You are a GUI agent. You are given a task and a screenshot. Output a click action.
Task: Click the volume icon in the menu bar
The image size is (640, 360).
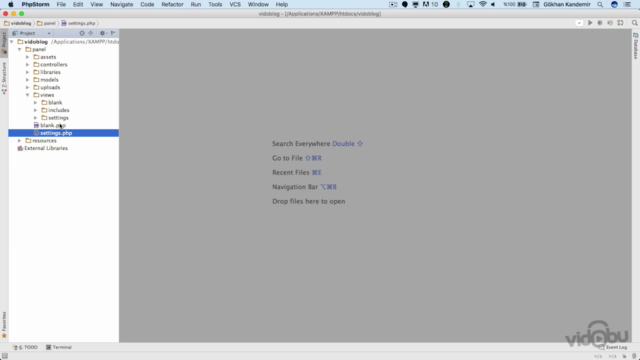493,4
